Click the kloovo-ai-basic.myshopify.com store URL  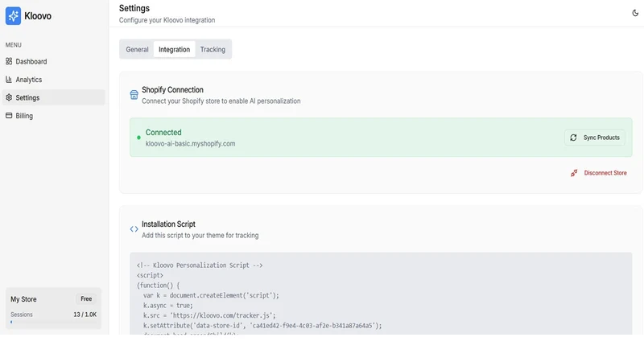coord(190,144)
